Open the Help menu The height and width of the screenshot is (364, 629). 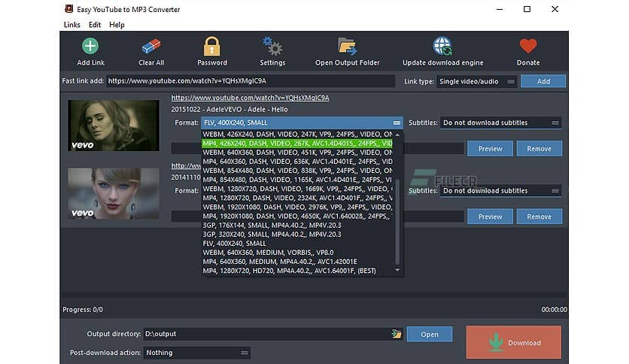[117, 25]
